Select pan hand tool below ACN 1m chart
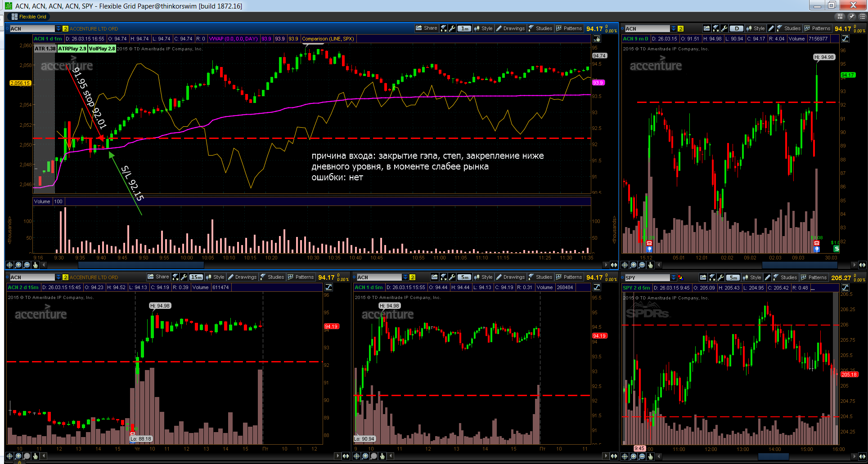Viewport: 868px width, 464px height. click(x=35, y=265)
